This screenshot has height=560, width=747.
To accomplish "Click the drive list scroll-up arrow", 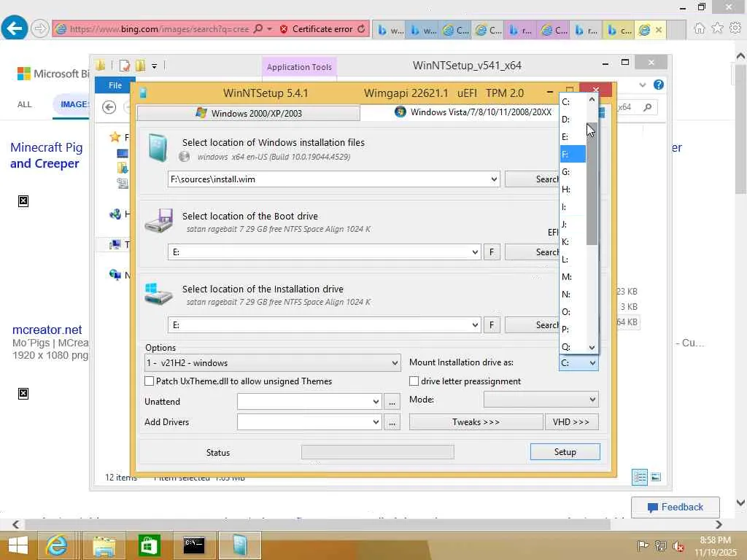I will (592, 99).
